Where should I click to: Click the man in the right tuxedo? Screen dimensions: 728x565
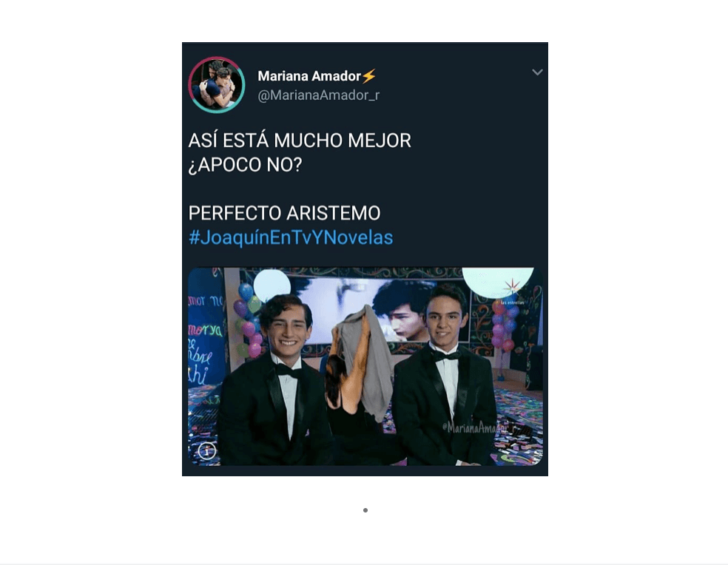click(443, 376)
